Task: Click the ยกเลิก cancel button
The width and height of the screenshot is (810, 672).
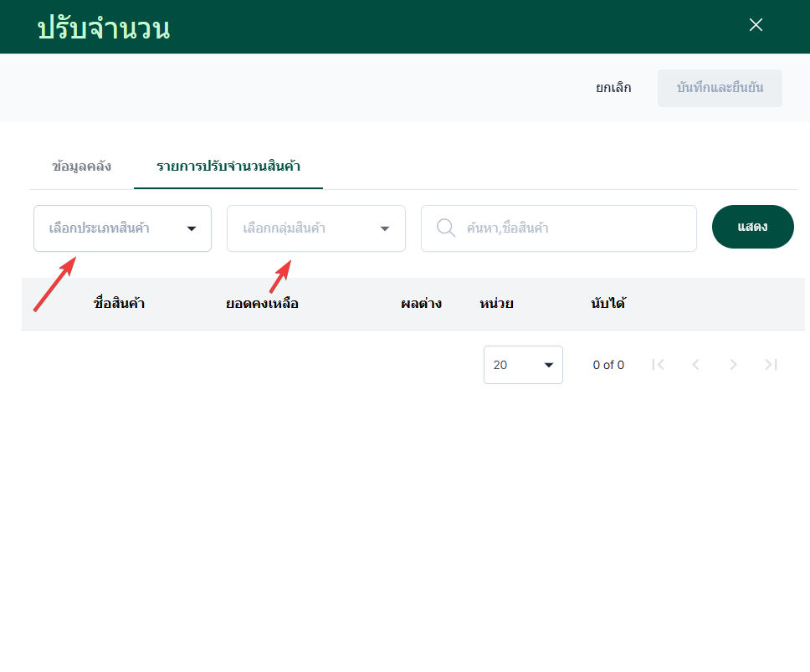Action: pos(613,89)
